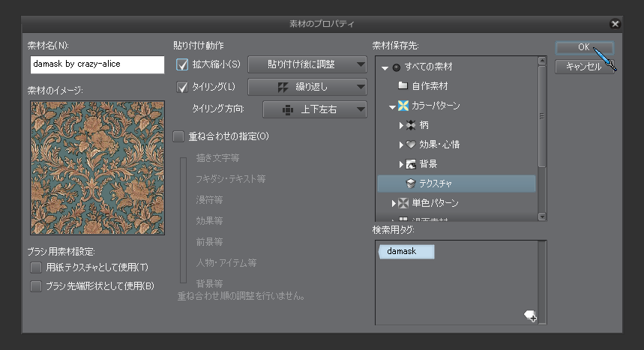Check ブラシ先端形状として使用 option
The height and width of the screenshot is (350, 644).
pos(35,286)
